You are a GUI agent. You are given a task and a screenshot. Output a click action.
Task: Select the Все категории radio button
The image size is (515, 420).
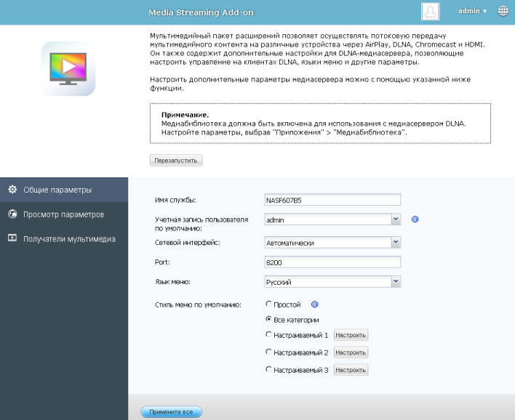[268, 319]
